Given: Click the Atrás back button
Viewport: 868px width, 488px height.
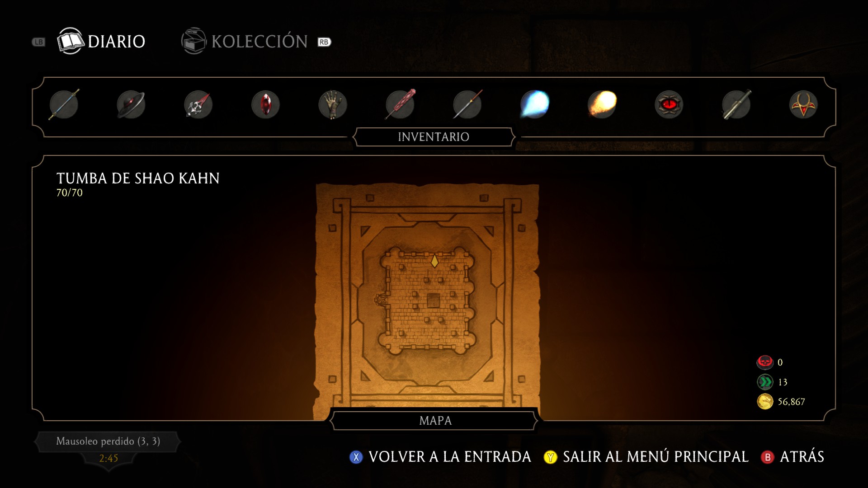Looking at the screenshot, I should (793, 457).
